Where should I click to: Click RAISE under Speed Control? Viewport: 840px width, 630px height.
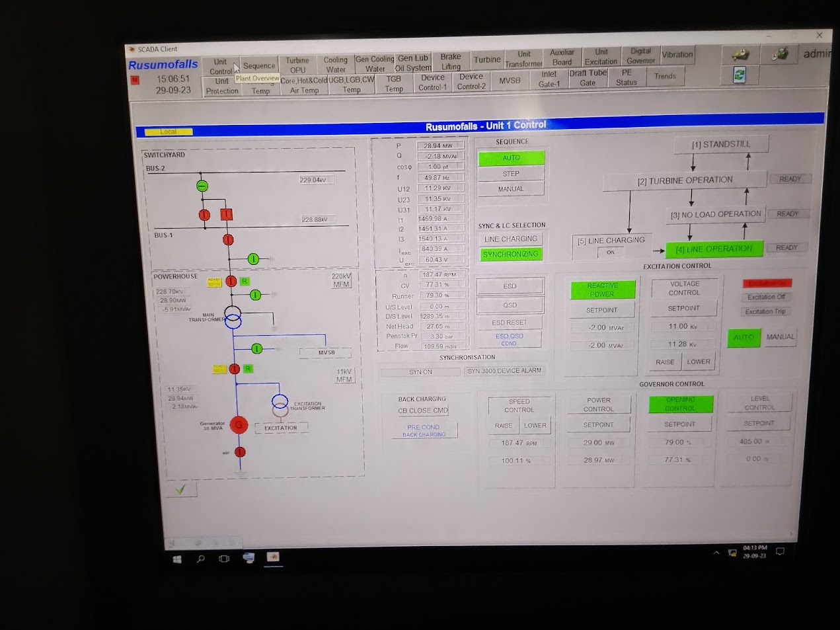504,426
